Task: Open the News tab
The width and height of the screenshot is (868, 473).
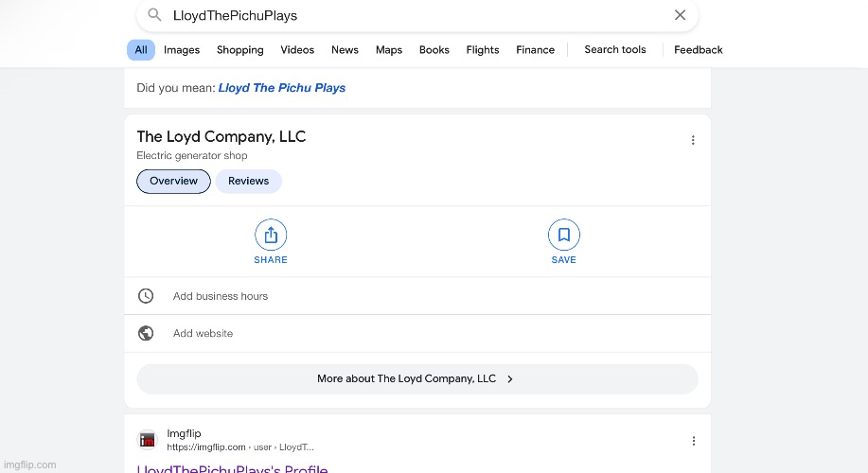Action: click(345, 50)
